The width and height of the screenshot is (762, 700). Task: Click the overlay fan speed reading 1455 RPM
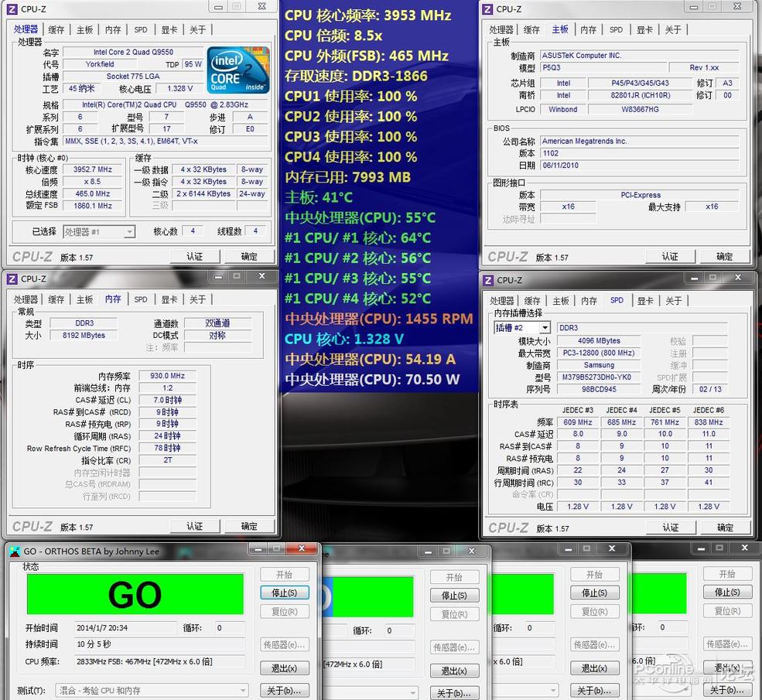[439, 319]
